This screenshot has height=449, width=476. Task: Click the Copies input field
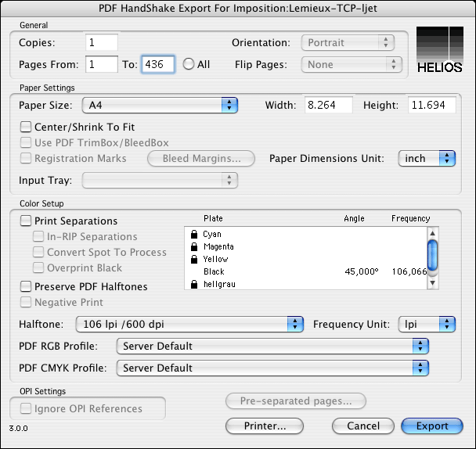[102, 42]
